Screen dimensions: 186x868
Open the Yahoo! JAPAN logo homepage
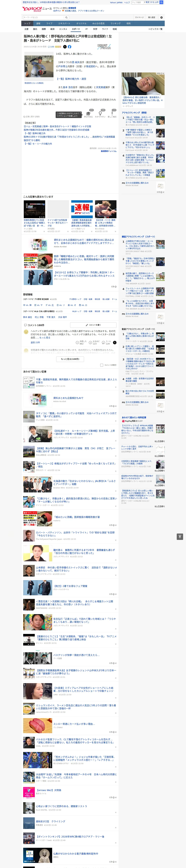click(x=32, y=9)
